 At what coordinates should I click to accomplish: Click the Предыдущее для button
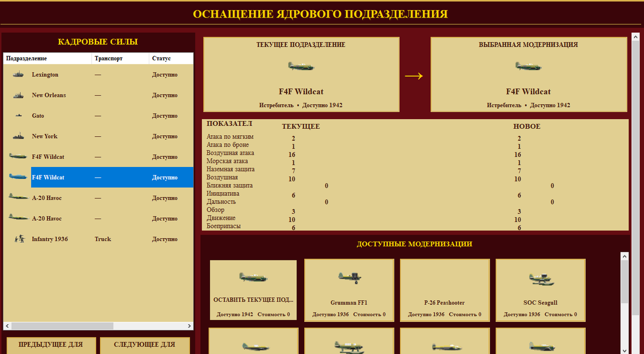[51, 345]
